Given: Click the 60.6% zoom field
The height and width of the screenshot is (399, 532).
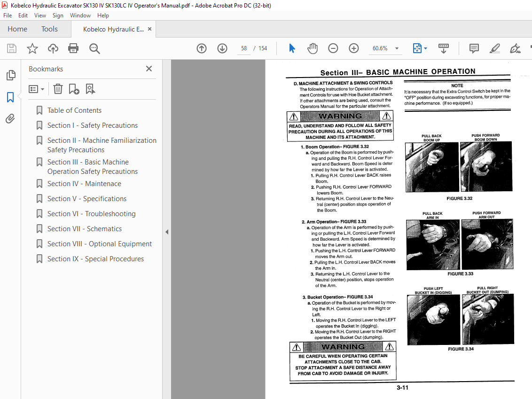Looking at the screenshot, I should click(x=380, y=48).
